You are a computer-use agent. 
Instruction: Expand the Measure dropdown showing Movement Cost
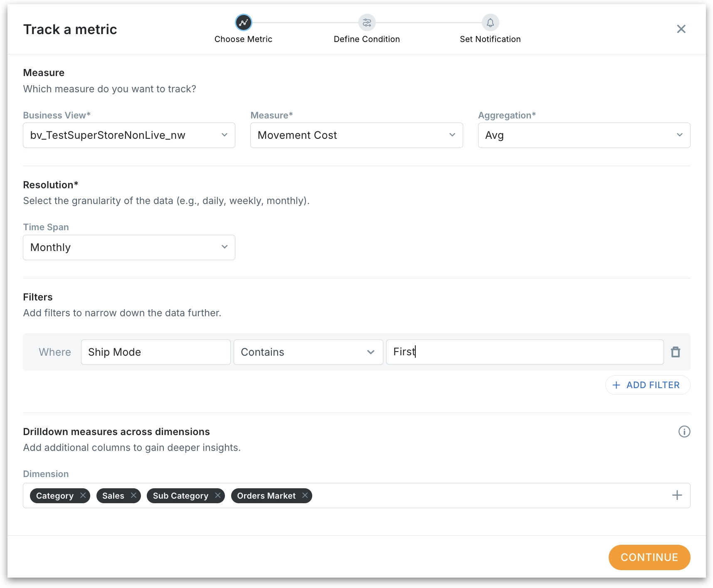pyautogui.click(x=356, y=135)
